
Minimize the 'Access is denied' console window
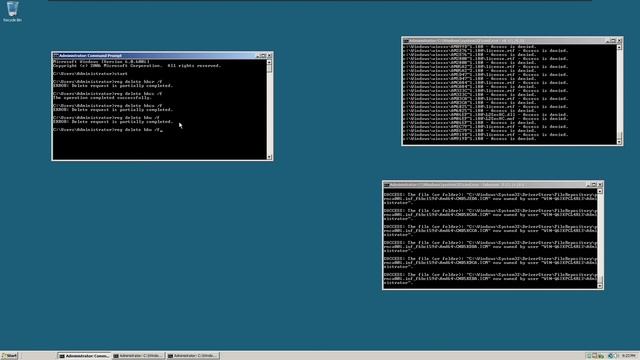[608, 41]
